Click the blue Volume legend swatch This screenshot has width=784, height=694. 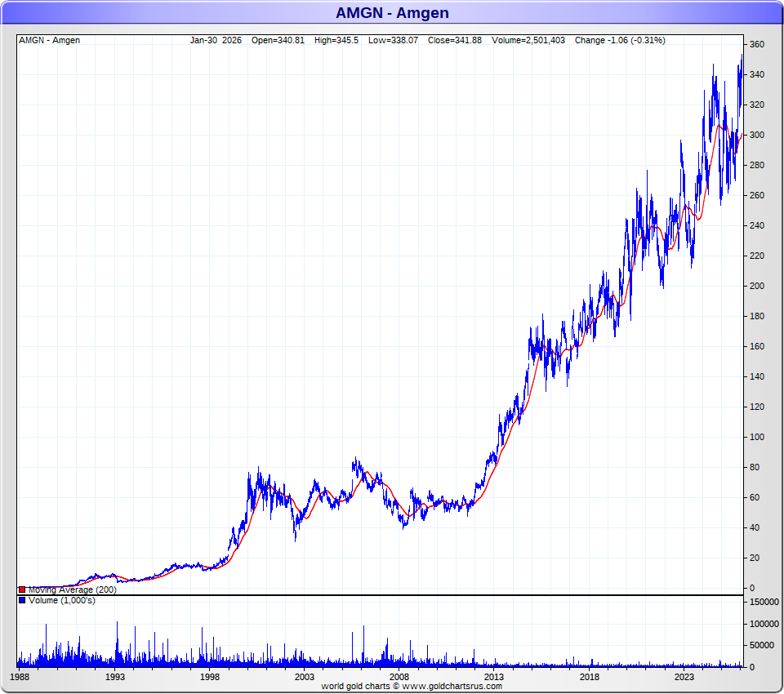(x=22, y=600)
